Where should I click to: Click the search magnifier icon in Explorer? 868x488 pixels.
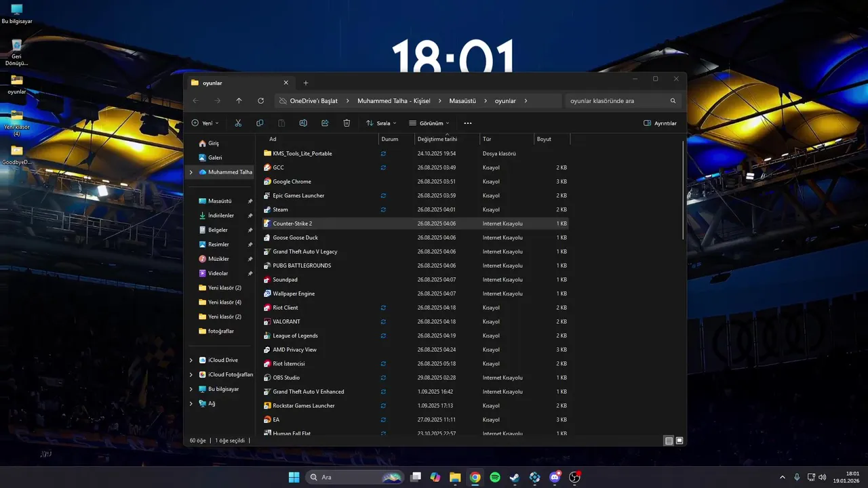[x=673, y=101]
